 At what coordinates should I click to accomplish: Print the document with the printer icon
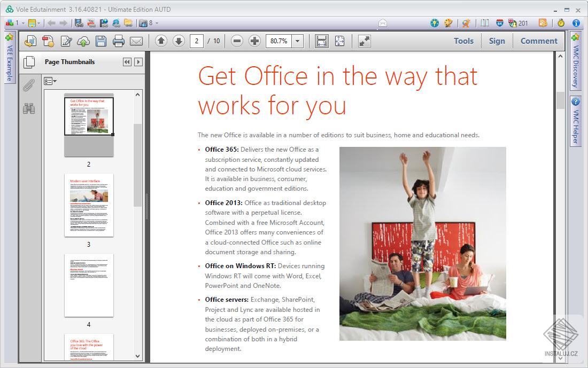(119, 41)
